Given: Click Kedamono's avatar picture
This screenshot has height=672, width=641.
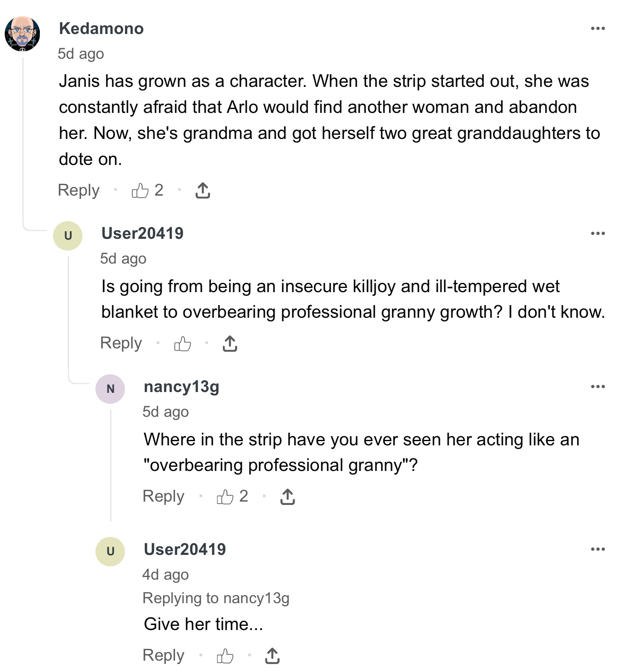Looking at the screenshot, I should click(22, 34).
